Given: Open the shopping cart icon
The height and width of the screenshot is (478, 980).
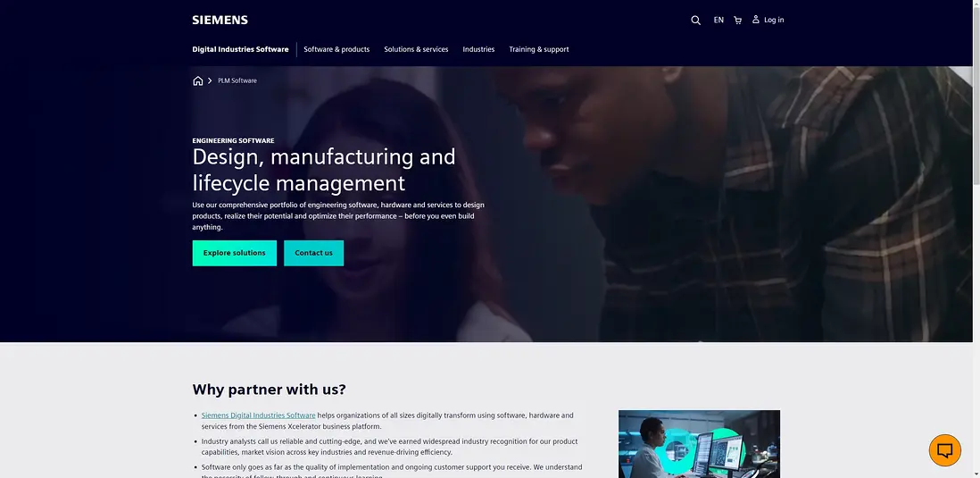Looking at the screenshot, I should (737, 20).
